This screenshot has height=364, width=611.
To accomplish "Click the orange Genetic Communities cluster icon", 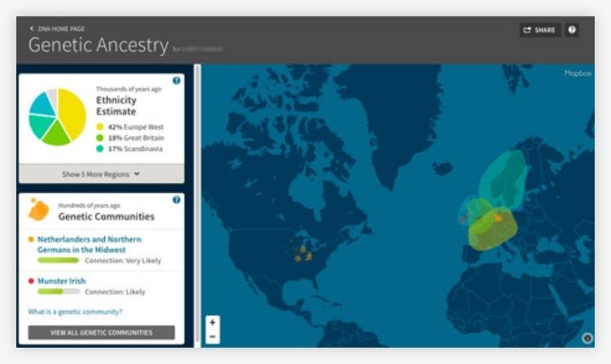I will coord(37,210).
